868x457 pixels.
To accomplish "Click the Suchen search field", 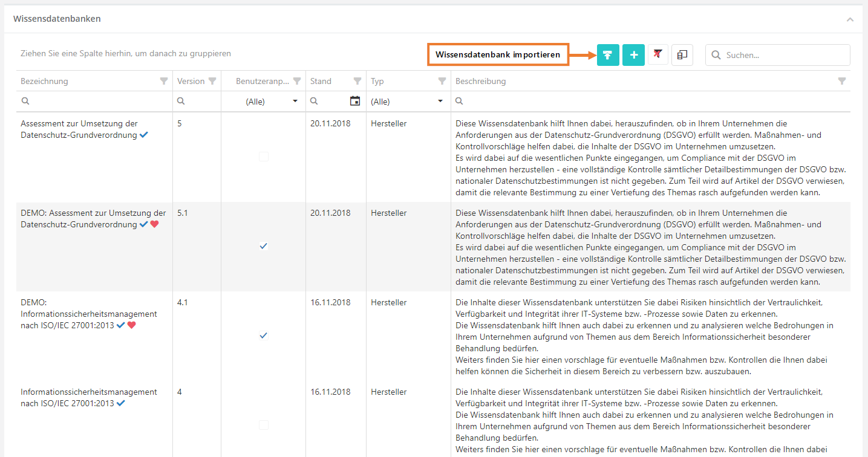I will click(783, 55).
